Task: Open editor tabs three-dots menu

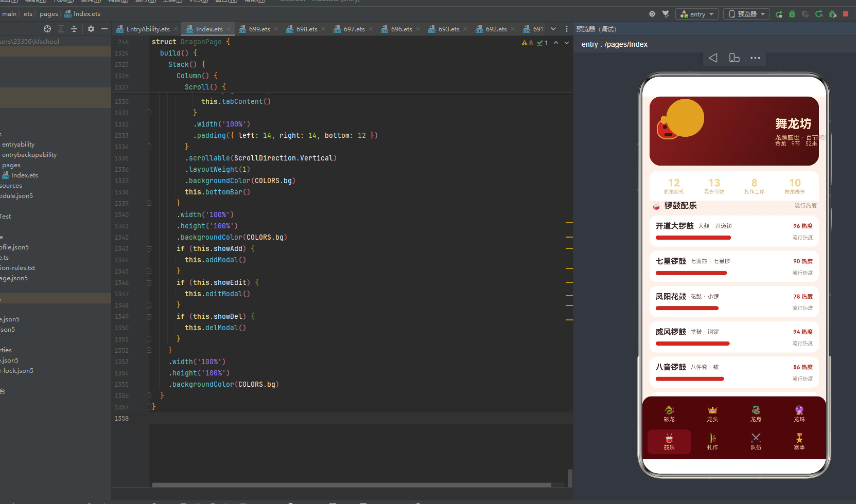Action: 567,29
